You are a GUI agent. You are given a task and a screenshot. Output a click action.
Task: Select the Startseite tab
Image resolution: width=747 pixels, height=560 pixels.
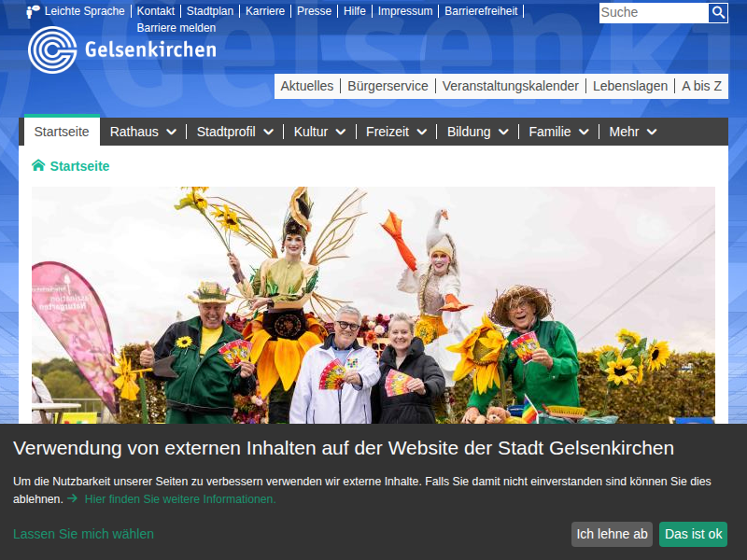(62, 131)
